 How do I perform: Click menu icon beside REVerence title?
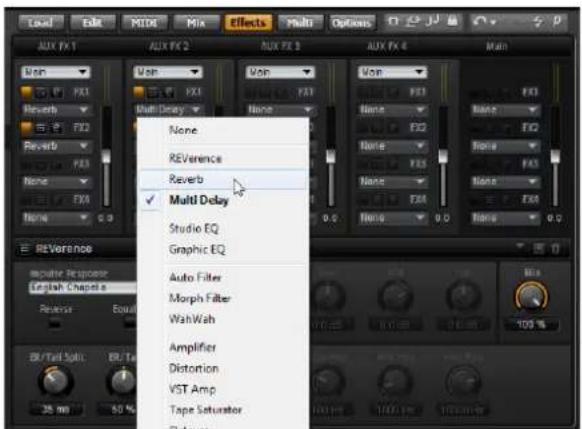(24, 249)
